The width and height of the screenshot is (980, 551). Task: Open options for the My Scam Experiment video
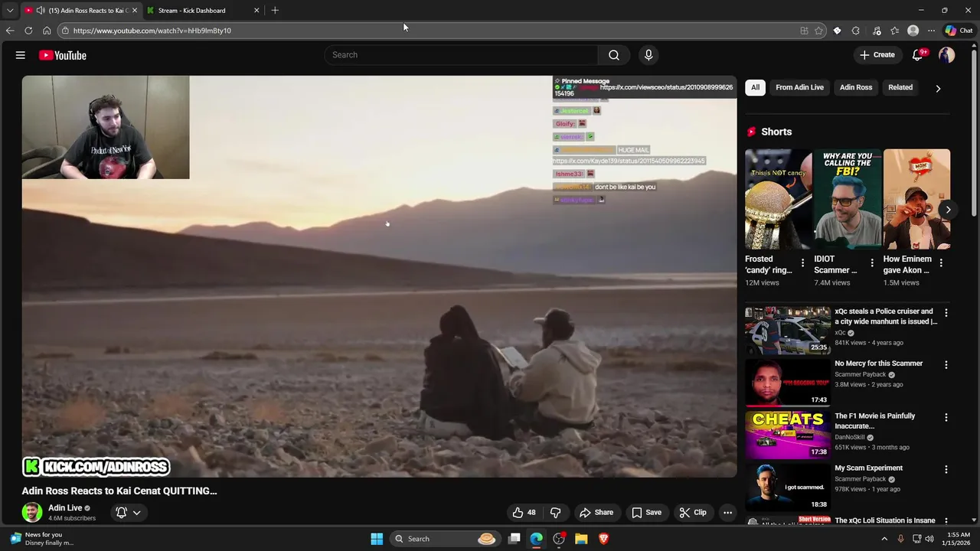coord(946,469)
